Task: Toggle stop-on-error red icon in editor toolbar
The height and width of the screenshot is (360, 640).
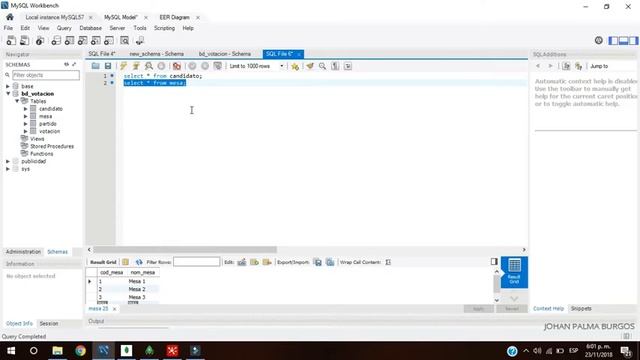Action: (x=177, y=66)
